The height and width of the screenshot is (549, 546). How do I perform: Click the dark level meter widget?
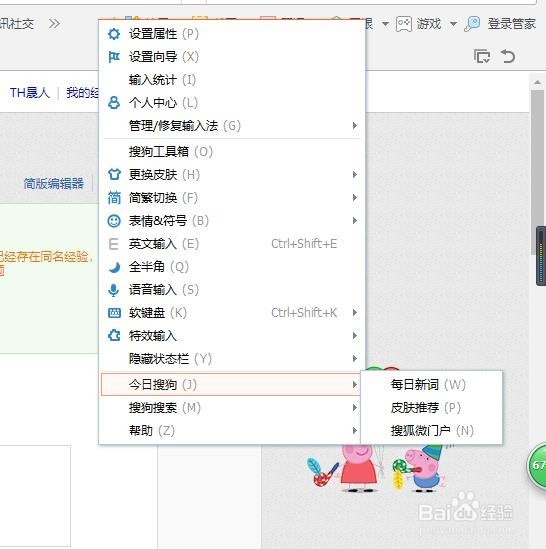click(x=541, y=256)
